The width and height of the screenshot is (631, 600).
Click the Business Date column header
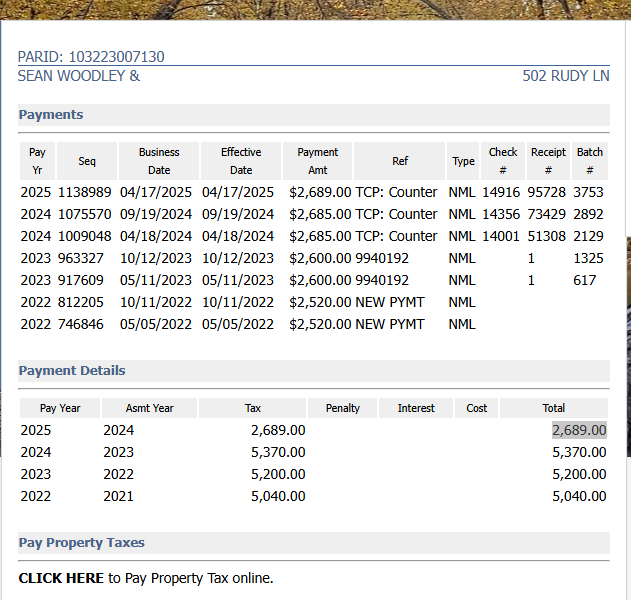tap(159, 161)
